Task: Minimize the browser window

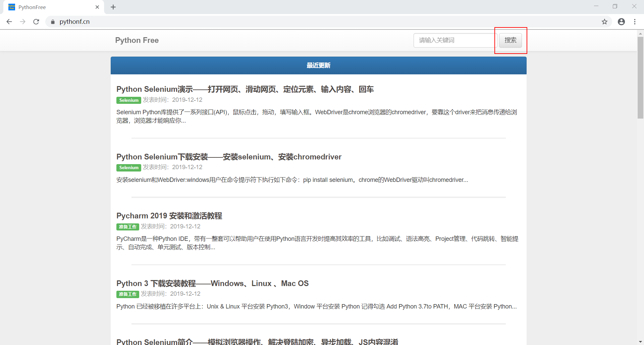Action: coord(596,6)
